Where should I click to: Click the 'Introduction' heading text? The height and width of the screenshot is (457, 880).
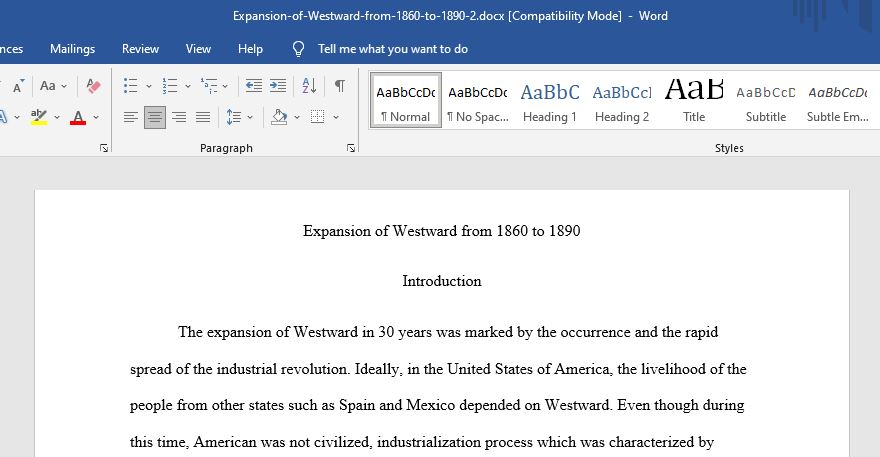click(x=442, y=281)
